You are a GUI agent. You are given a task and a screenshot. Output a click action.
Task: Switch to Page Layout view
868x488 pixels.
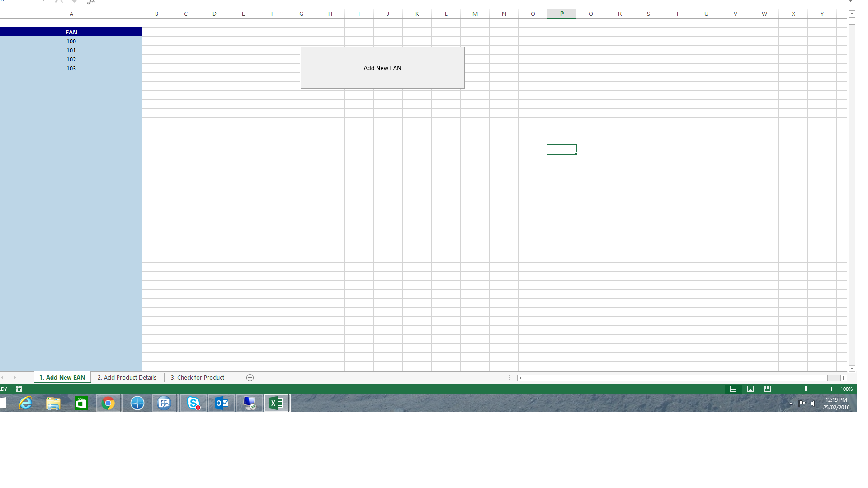[751, 389]
